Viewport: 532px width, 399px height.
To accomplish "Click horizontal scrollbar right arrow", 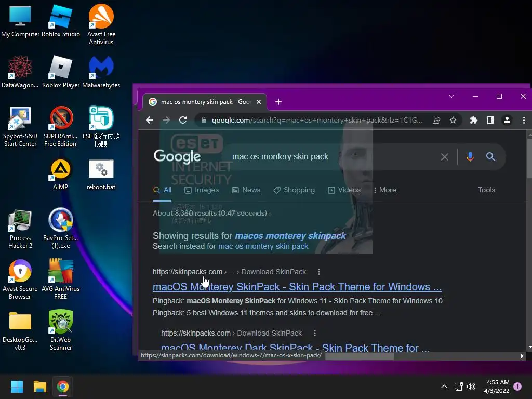I will click(x=522, y=356).
